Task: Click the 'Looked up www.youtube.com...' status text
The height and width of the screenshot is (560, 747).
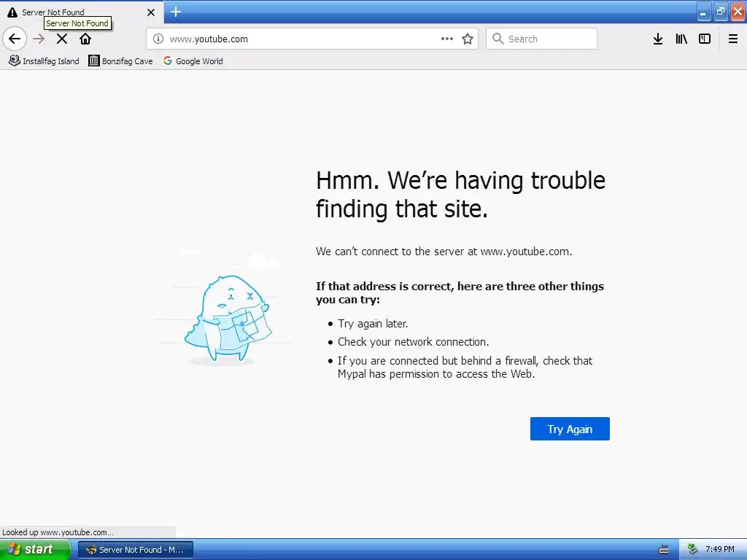Action: pyautogui.click(x=58, y=532)
